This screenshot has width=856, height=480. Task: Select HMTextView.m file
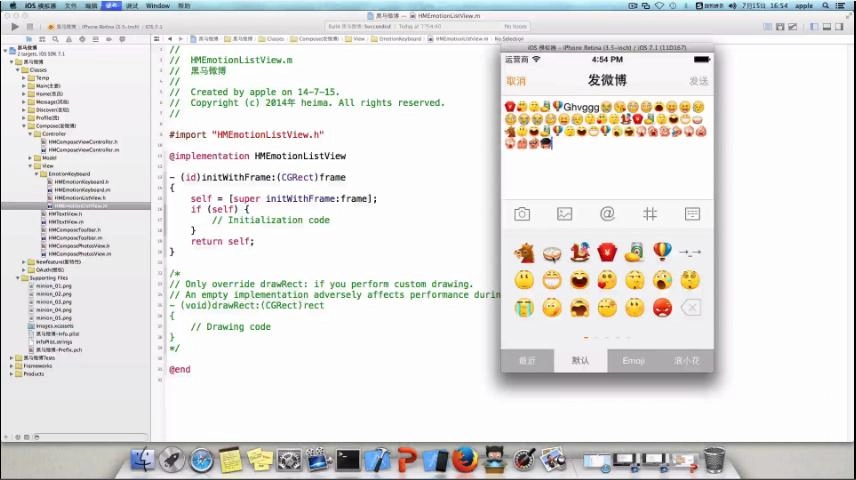66,222
